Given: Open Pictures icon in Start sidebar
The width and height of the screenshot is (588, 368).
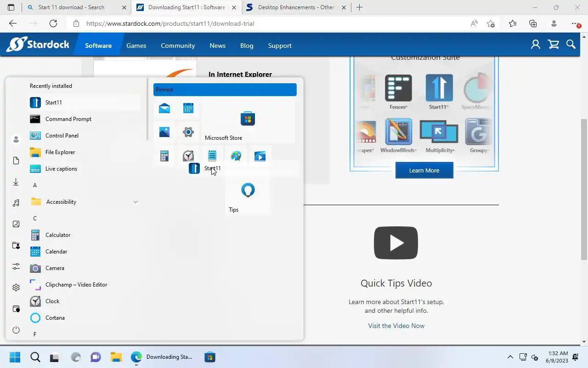Looking at the screenshot, I should [x=16, y=224].
